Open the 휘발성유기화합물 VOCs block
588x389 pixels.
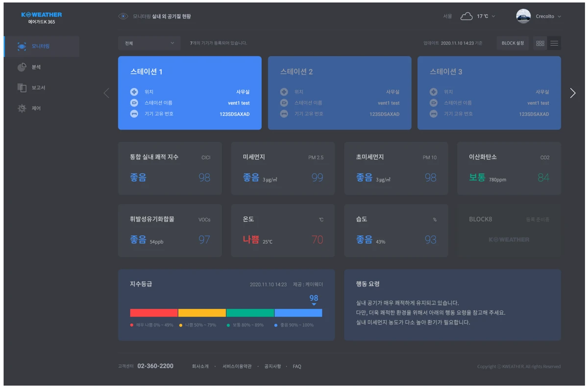point(170,231)
